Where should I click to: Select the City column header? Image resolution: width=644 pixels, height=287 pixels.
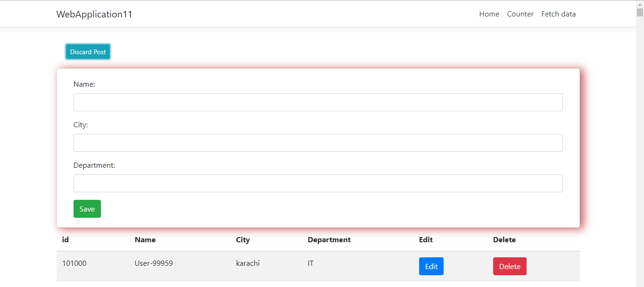pos(243,239)
